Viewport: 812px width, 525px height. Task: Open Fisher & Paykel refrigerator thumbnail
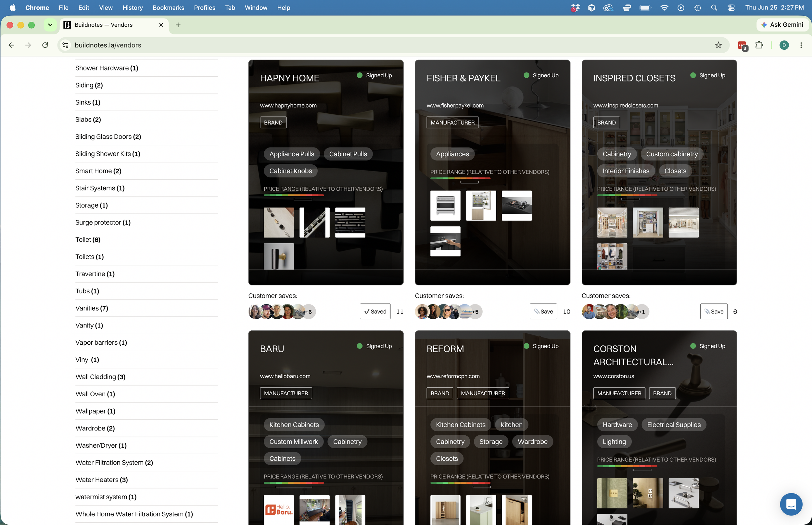click(x=481, y=205)
